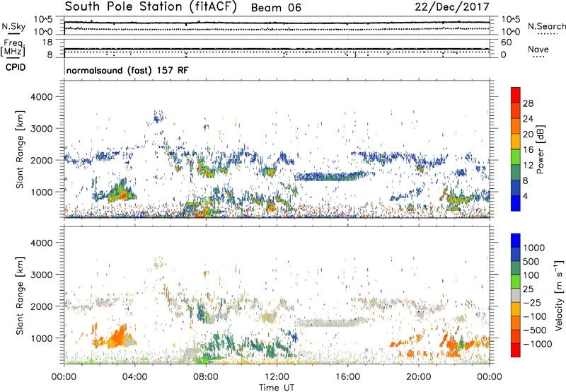The width and height of the screenshot is (566, 392).
Task: Click the "South Pole Station (fitACF)" title
Action: [x=151, y=7]
